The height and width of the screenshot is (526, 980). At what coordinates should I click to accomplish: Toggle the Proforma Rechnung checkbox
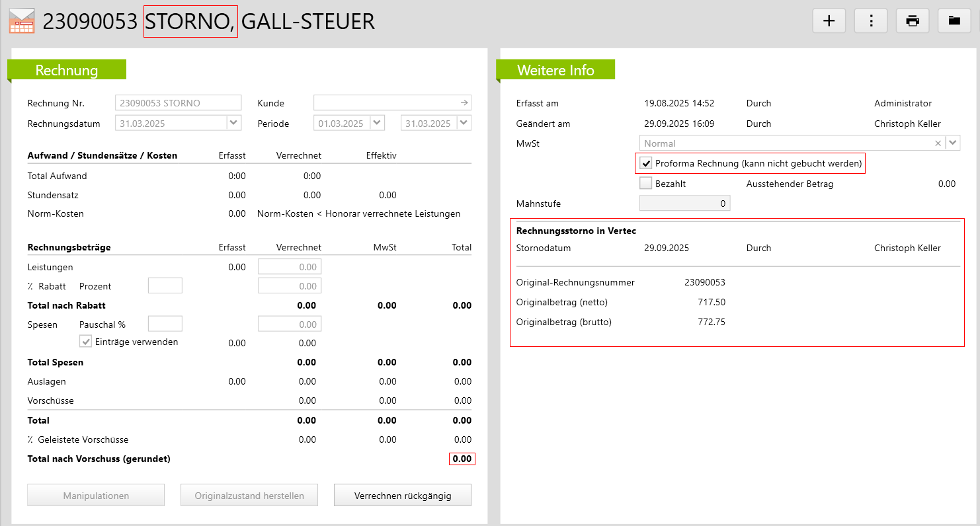(646, 163)
